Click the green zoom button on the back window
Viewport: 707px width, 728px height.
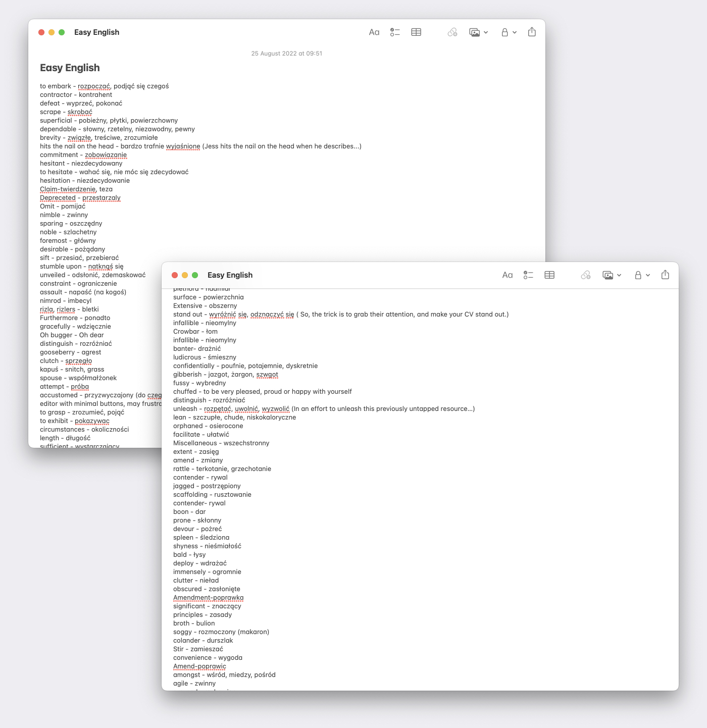(x=62, y=32)
